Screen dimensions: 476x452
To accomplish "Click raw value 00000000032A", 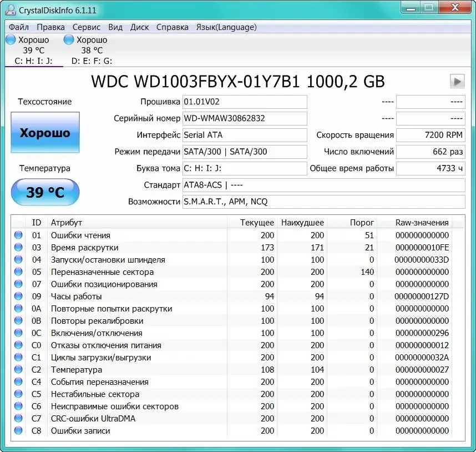I will point(422,357).
